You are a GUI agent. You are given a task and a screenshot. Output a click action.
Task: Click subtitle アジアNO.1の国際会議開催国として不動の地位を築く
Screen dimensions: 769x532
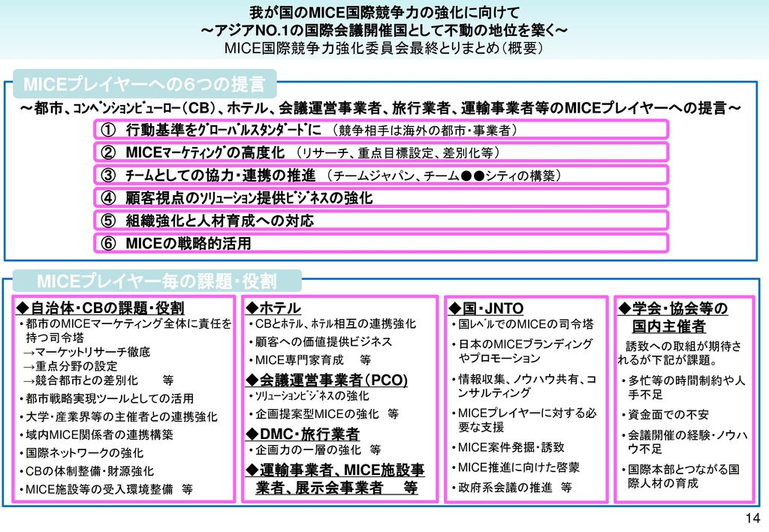384,30
